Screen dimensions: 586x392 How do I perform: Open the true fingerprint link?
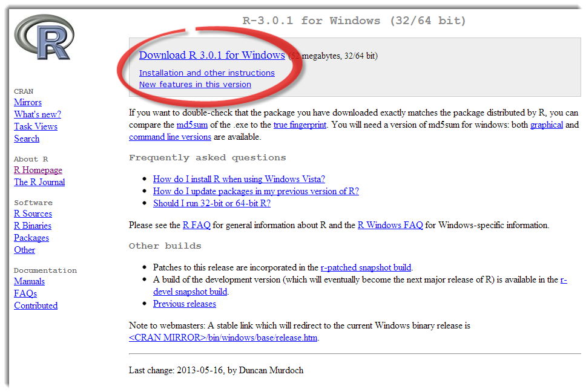tap(300, 125)
